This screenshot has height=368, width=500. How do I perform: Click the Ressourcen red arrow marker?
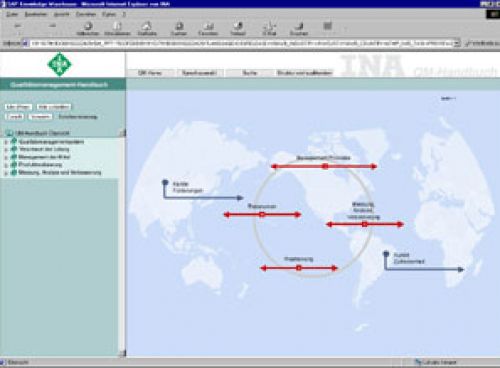(262, 214)
